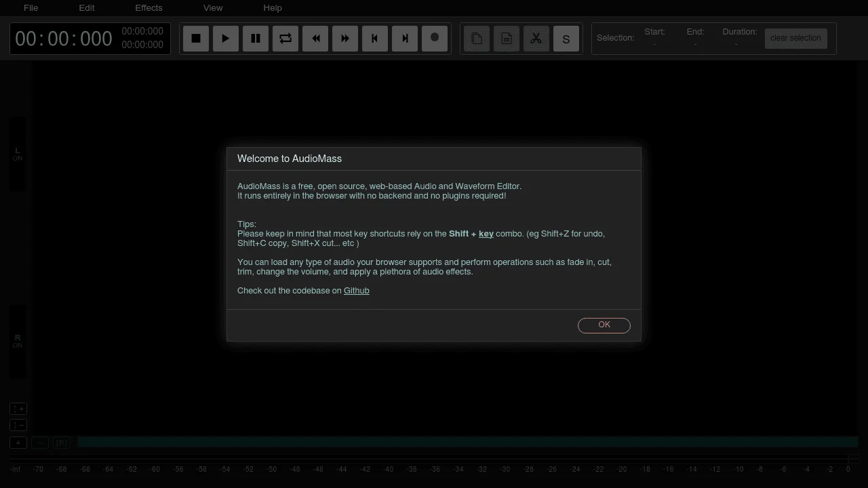Screen dimensions: 868x488
Task: Click the copy selection icon
Action: pos(477,39)
